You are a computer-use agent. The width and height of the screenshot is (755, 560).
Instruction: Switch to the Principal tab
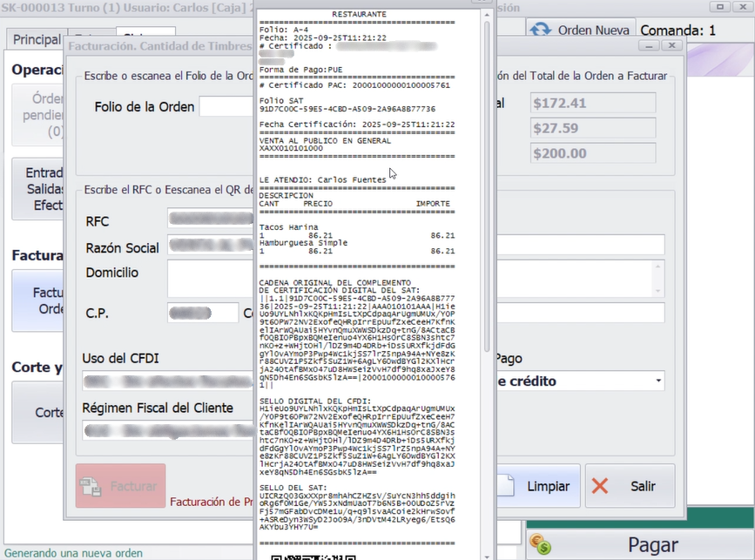pos(37,39)
